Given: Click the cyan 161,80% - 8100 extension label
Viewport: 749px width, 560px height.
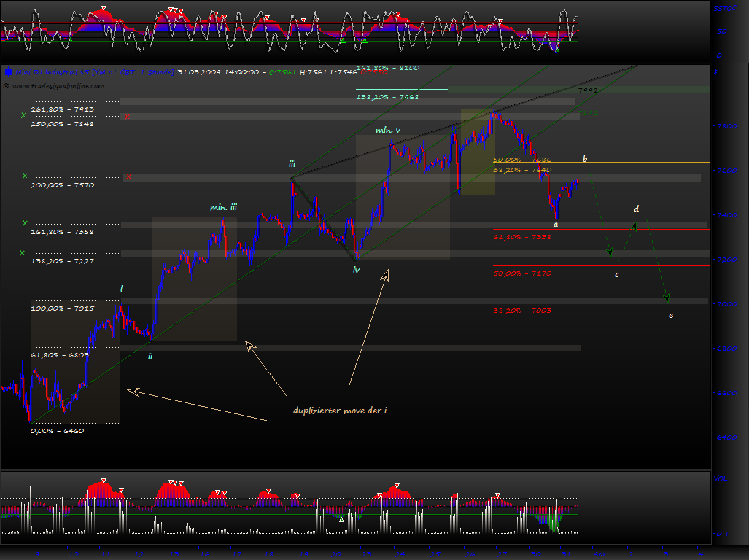Looking at the screenshot, I should pos(387,68).
